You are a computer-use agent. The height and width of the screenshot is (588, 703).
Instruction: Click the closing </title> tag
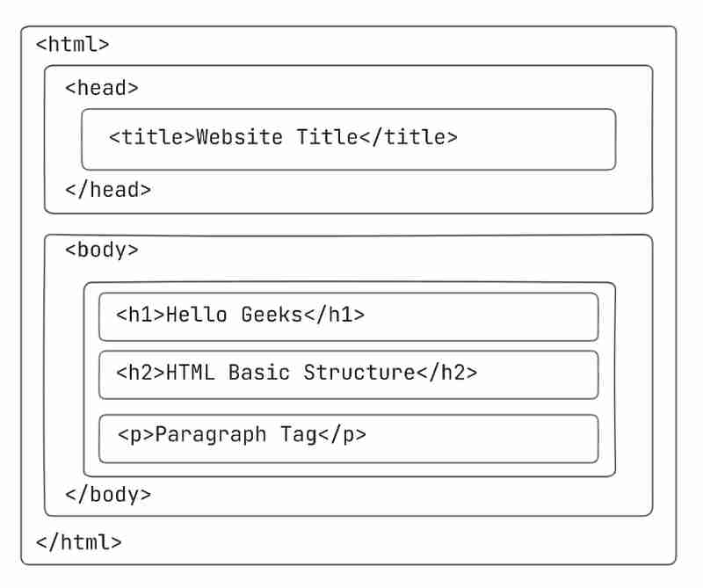(x=408, y=137)
